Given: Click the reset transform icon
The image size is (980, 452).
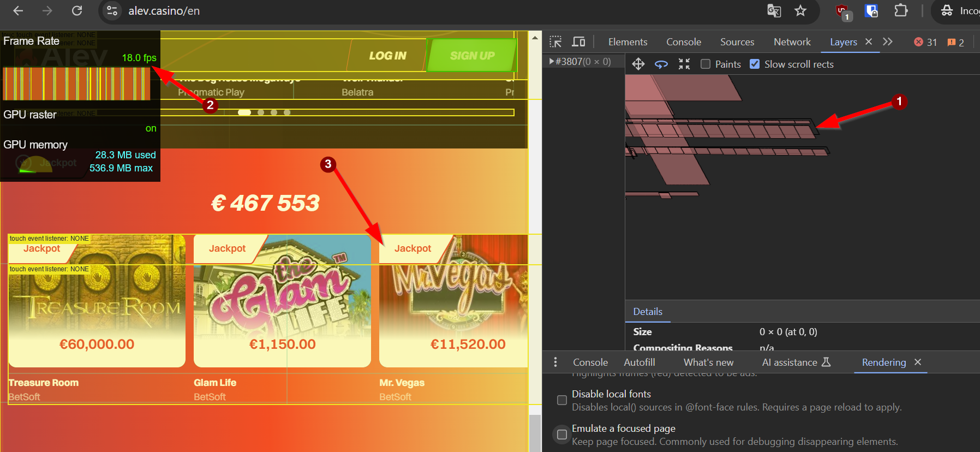Looking at the screenshot, I should [684, 64].
